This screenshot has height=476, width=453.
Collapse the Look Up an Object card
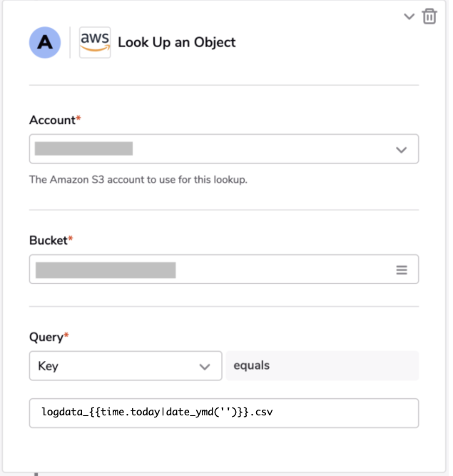coord(409,16)
